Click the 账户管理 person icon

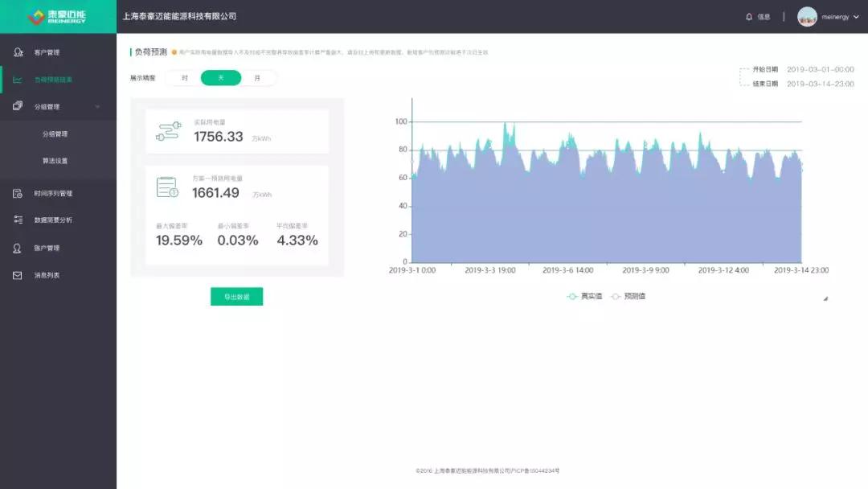(x=18, y=248)
